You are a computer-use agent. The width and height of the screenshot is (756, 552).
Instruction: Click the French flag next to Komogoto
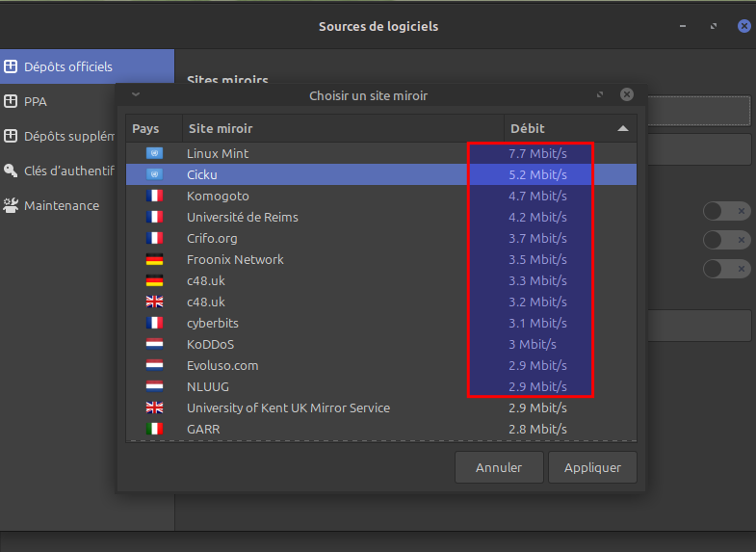click(x=154, y=196)
